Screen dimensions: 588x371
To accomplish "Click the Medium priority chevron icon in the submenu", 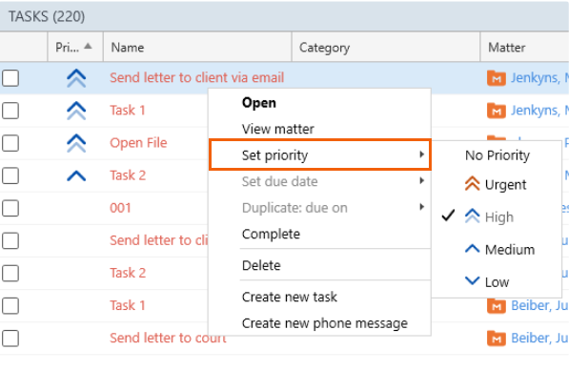I will pyautogui.click(x=472, y=249).
